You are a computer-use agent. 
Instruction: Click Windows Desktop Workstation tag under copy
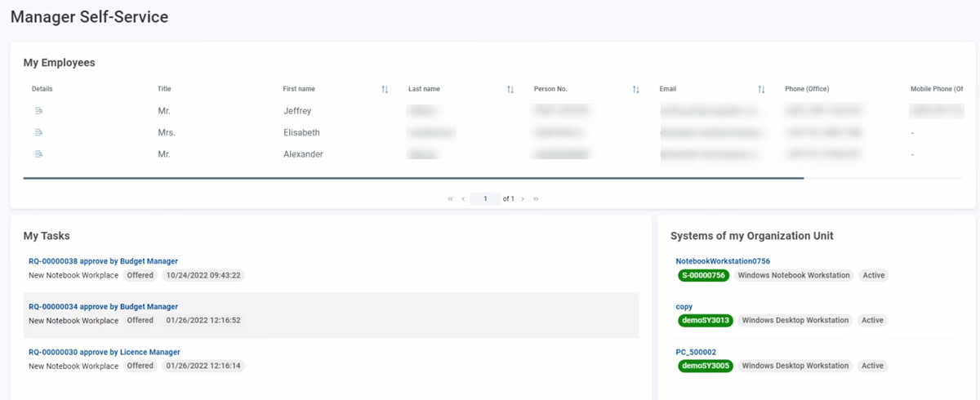795,320
